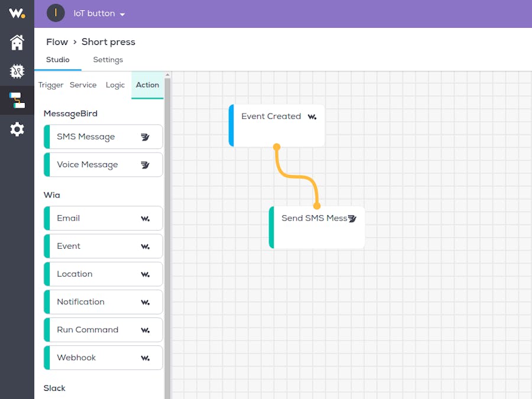The width and height of the screenshot is (532, 399).
Task: Click Wia icon on Location node
Action: 145,274
